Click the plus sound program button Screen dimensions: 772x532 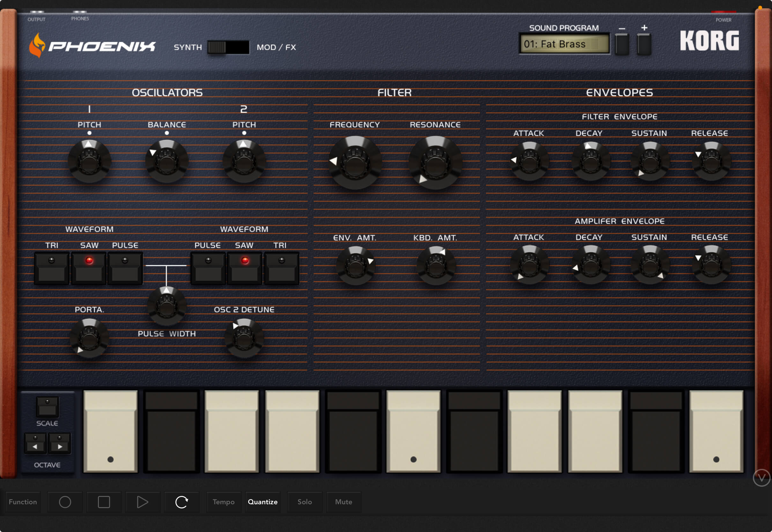click(644, 44)
